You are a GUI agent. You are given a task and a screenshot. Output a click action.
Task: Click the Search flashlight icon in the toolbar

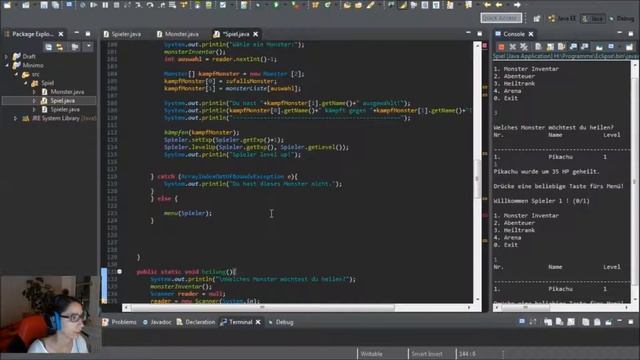(370, 5)
